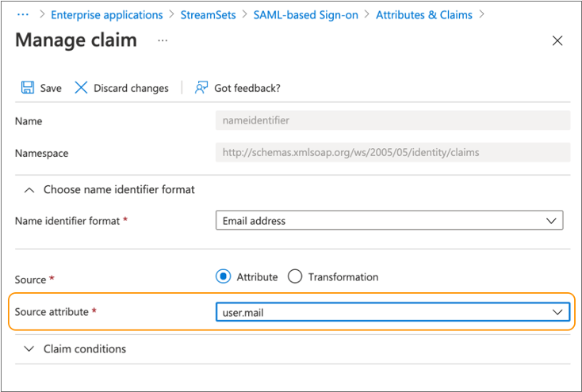Click the nameidentifier Name field

pos(392,120)
